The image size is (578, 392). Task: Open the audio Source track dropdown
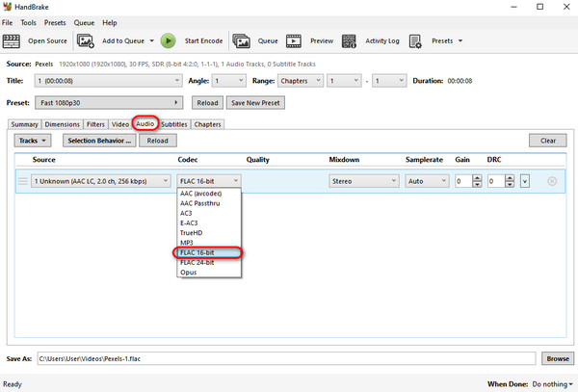(x=100, y=181)
